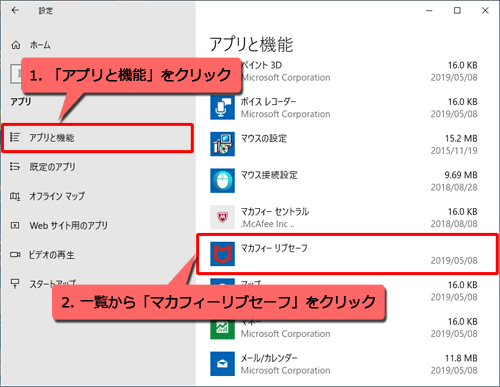Select the メール/カレンダー app name
This screenshot has height=387, width=500.
(x=269, y=358)
